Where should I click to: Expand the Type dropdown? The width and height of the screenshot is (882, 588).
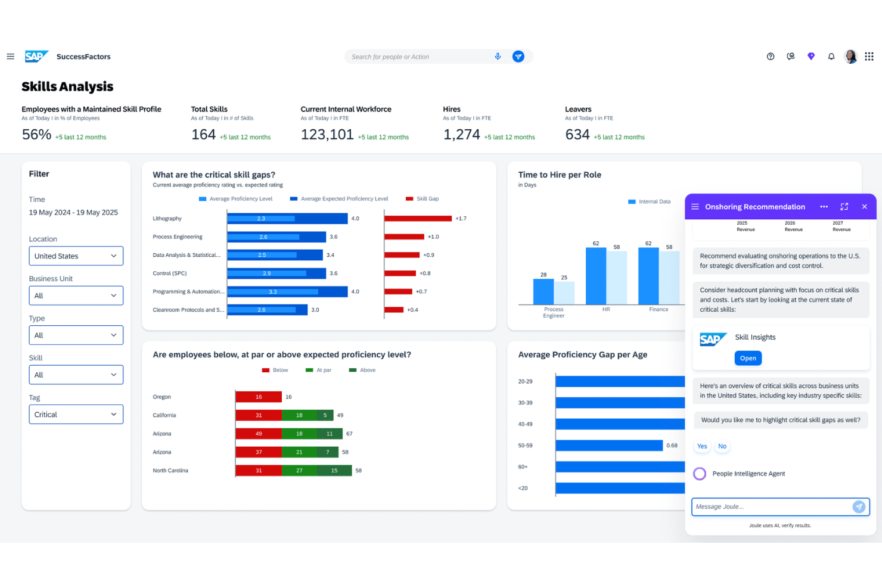[76, 335]
